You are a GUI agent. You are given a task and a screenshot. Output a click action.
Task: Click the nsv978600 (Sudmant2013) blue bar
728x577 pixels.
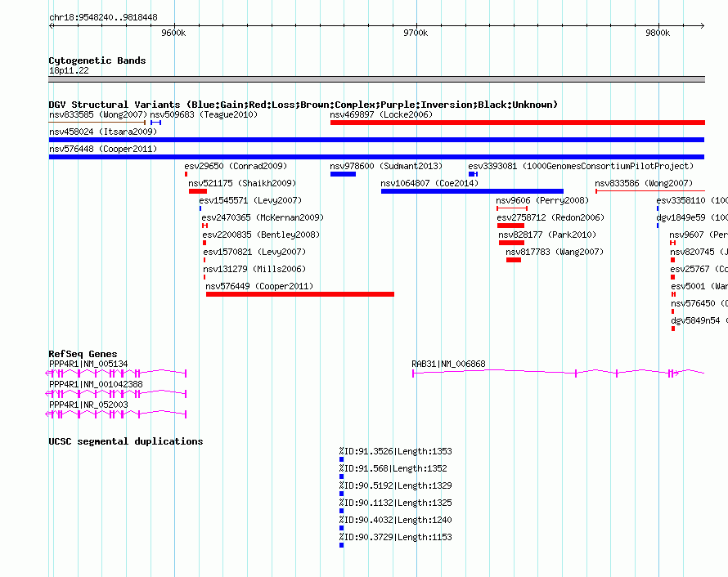tap(343, 174)
